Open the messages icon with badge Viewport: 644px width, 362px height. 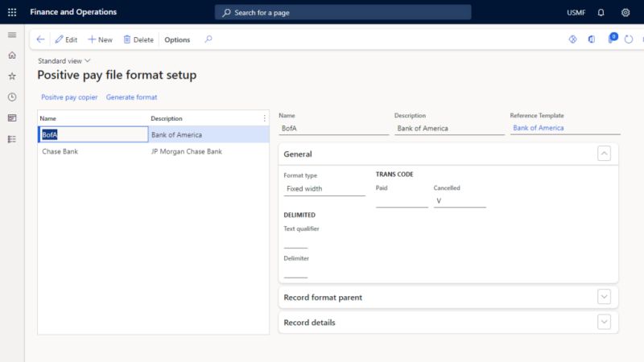tap(612, 38)
